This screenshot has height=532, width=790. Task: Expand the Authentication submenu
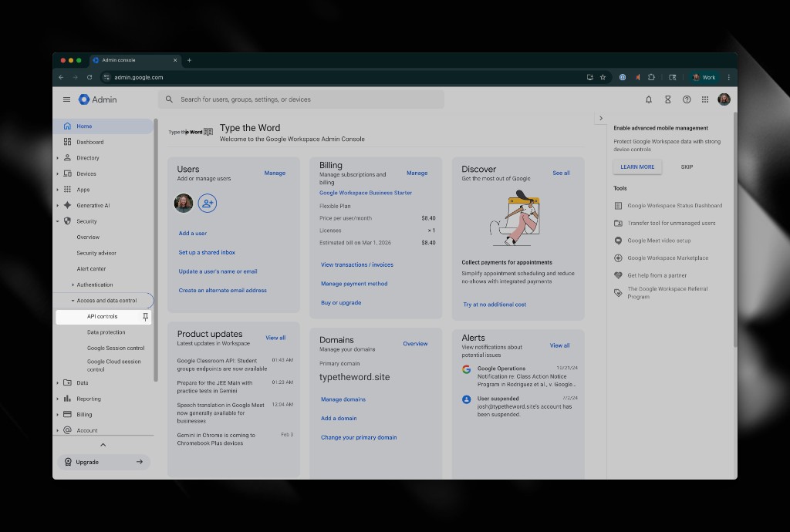coord(73,285)
